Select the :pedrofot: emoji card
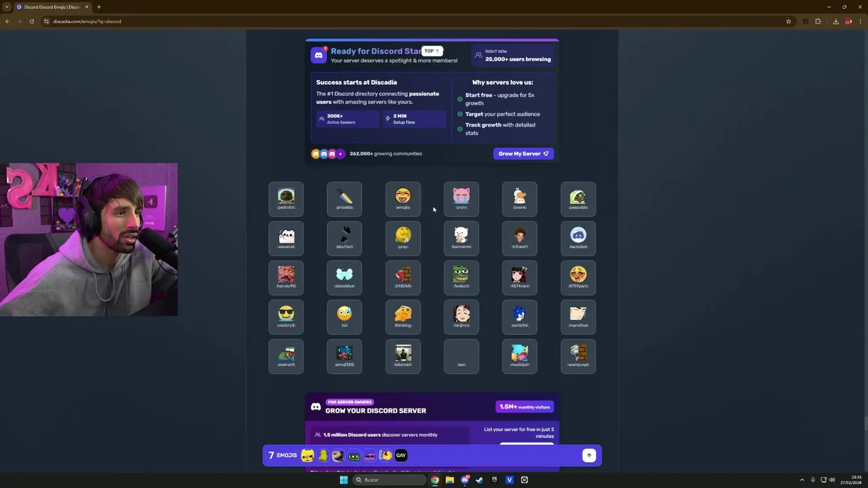Screen dimensions: 868x488 click(x=286, y=199)
